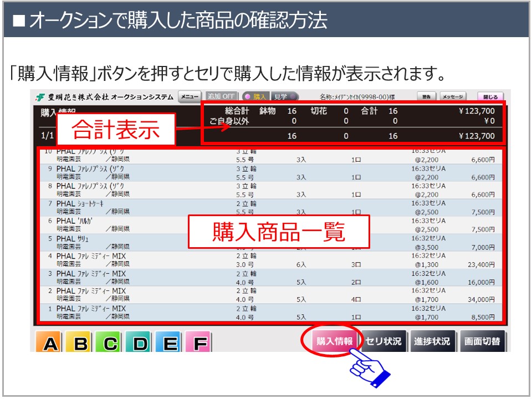Open the 進捗状況 tab
Viewport: 532px width, 399px height.
(432, 341)
